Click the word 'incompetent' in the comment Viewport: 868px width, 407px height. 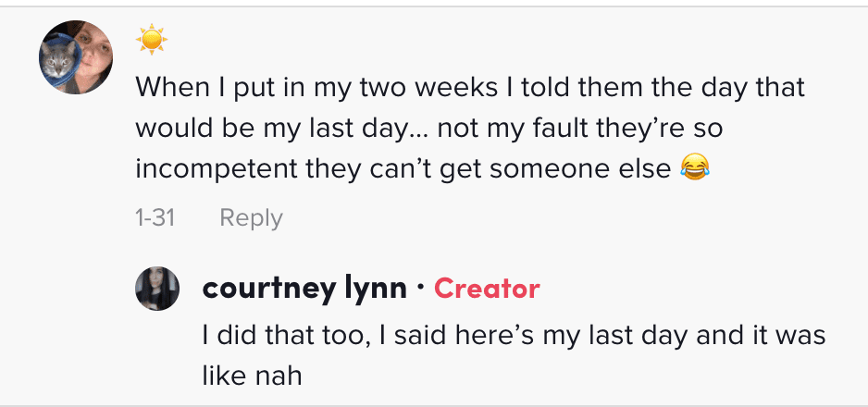point(217,169)
